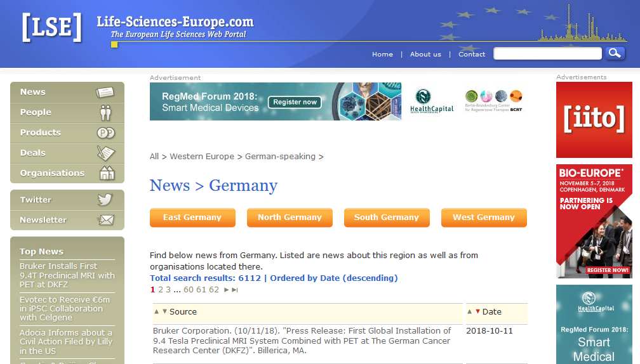Click the Products PP icon
The image size is (640, 364).
(x=105, y=133)
